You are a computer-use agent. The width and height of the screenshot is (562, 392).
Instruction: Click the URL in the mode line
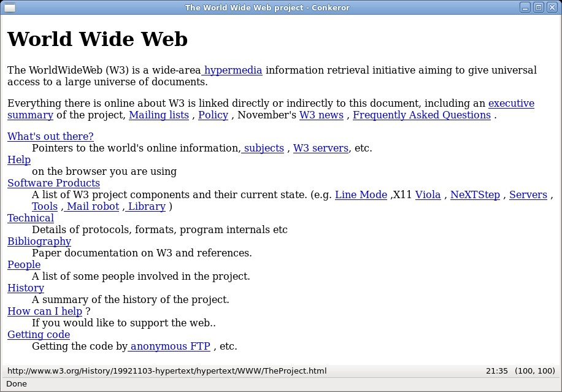(x=166, y=371)
